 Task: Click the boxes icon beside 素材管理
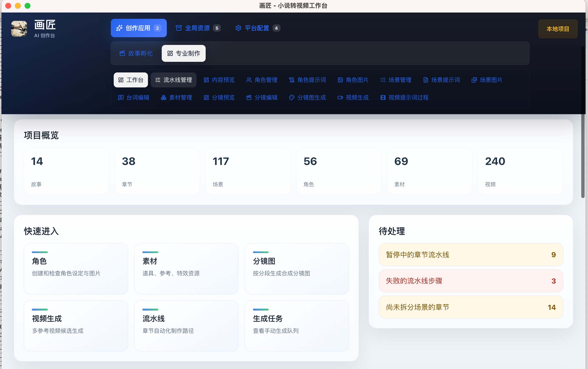[163, 98]
